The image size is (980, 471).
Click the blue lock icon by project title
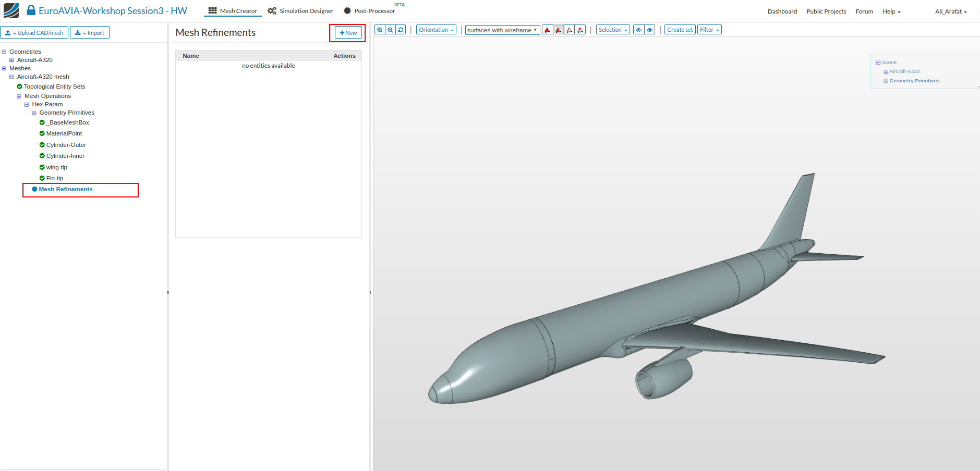pos(31,10)
